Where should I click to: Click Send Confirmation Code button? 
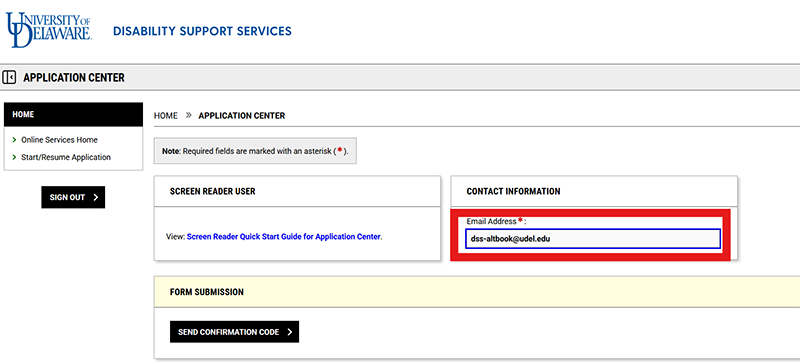coord(234,332)
